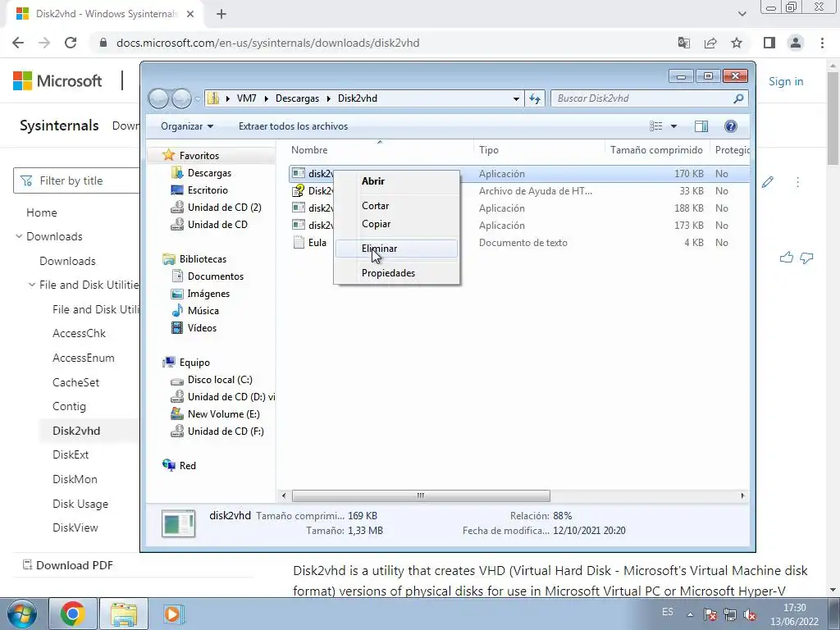Collapse the Downloads tree section

coord(19,236)
